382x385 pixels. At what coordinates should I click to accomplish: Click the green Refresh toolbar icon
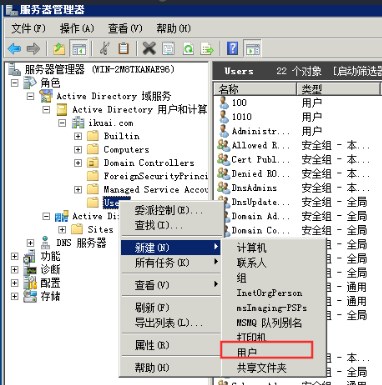tap(188, 49)
